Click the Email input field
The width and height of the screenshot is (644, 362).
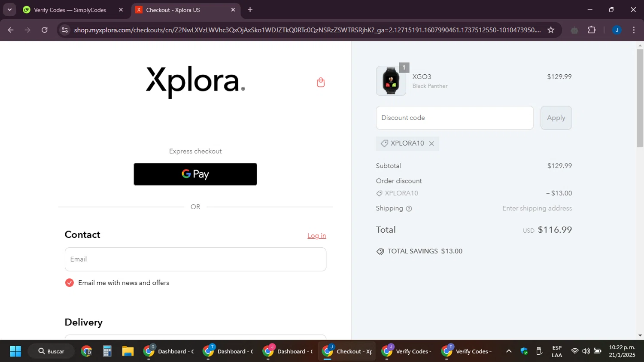[195, 259]
